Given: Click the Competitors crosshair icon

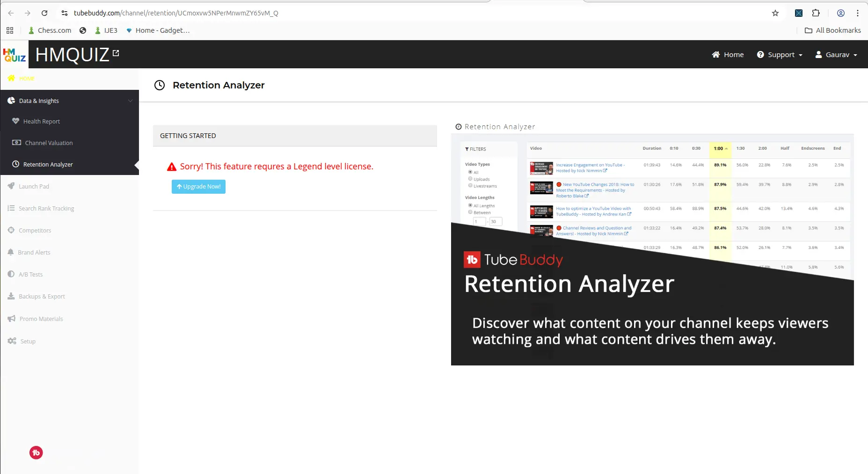Looking at the screenshot, I should pos(11,230).
